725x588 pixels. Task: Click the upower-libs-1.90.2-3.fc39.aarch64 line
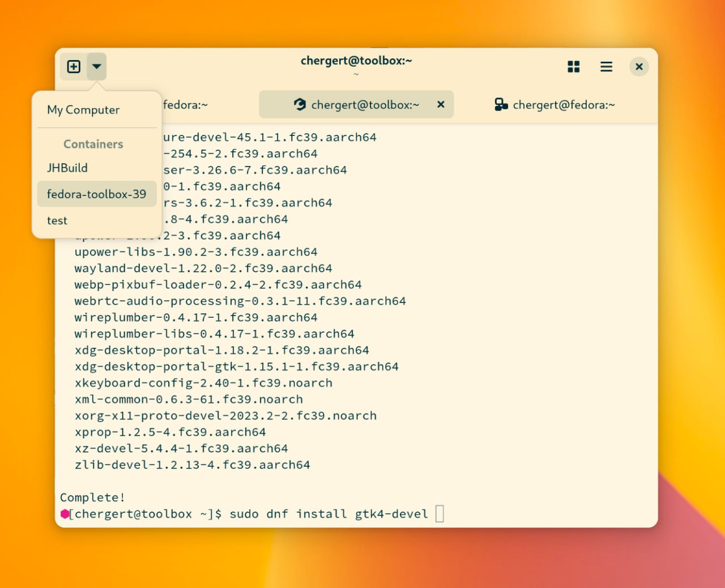point(196,252)
